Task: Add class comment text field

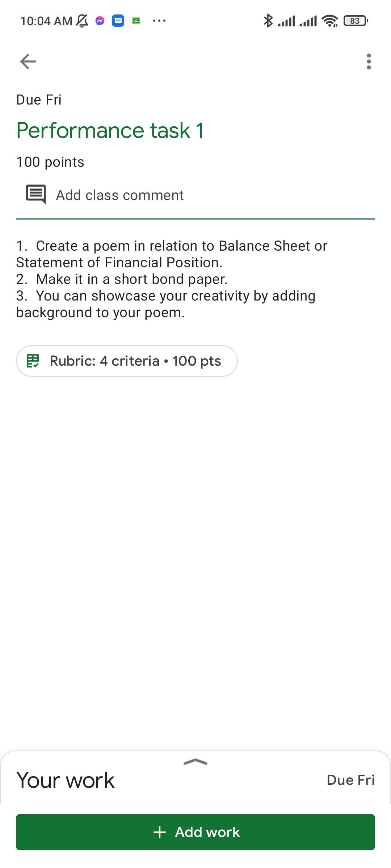Action: [x=195, y=195]
